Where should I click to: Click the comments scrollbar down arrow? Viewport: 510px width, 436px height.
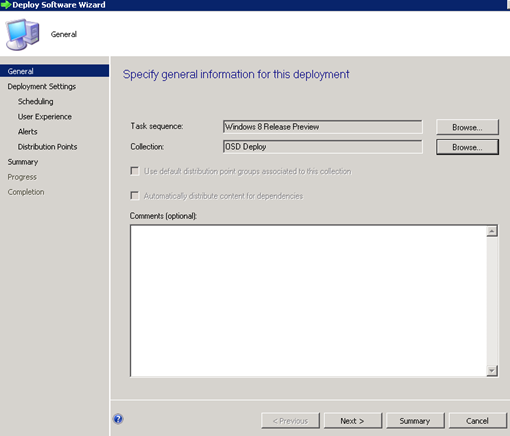(x=492, y=370)
